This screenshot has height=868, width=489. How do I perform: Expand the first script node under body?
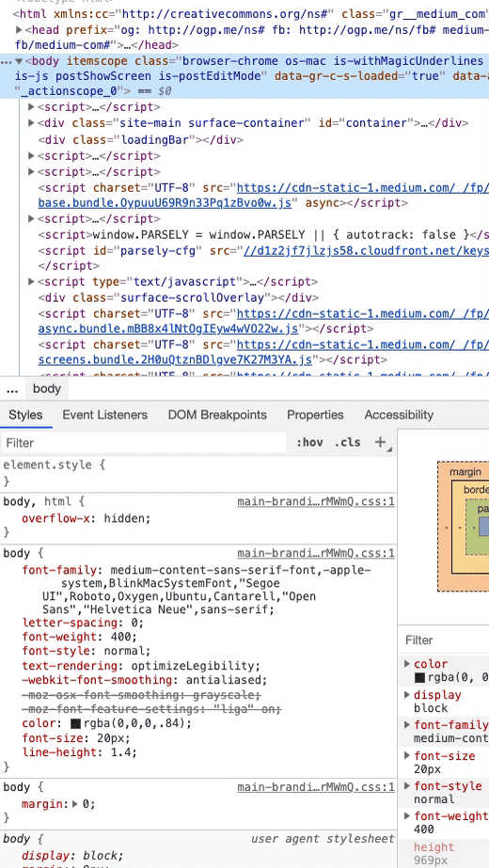(x=32, y=107)
